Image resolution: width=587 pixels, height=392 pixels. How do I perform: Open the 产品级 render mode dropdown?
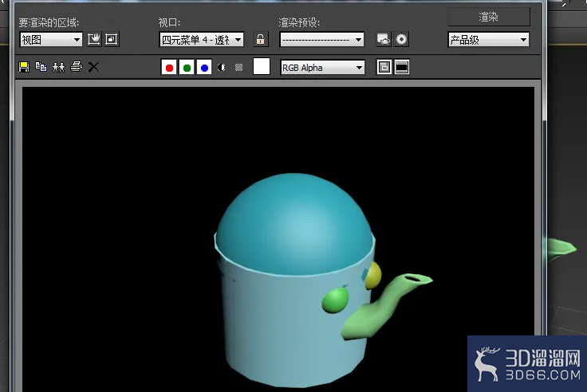489,40
